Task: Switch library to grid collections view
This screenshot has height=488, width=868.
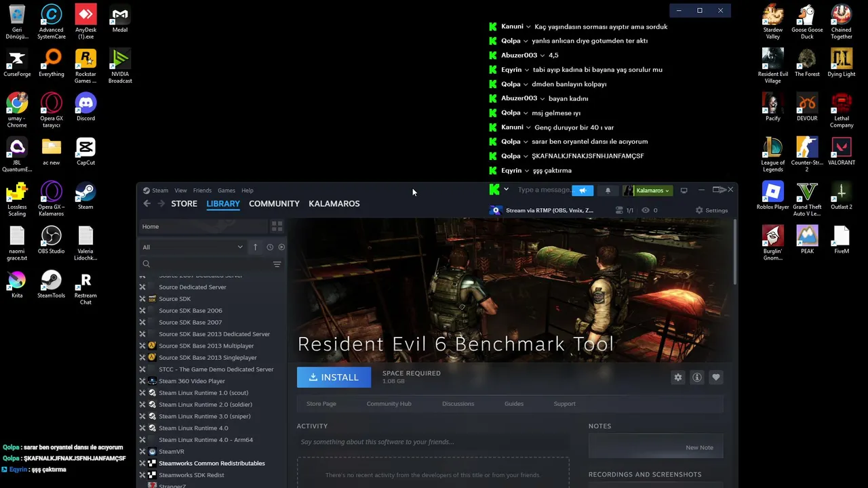Action: coord(277,226)
